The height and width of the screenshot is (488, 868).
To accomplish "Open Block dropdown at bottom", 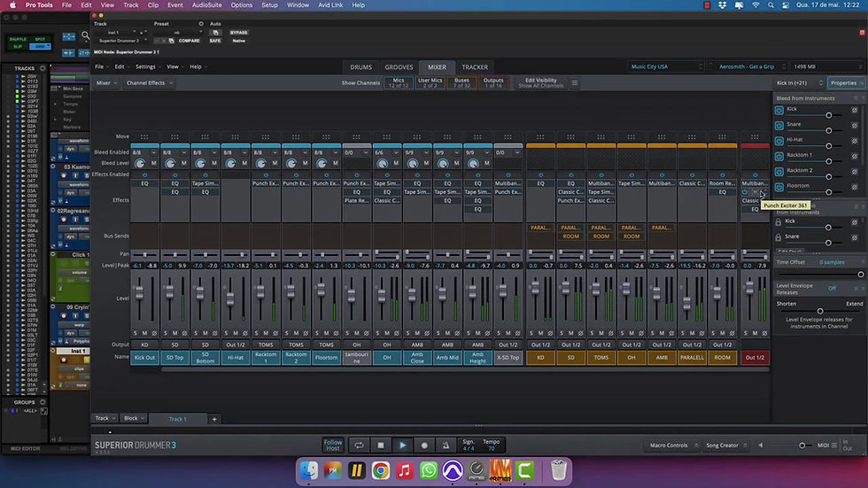I will [x=134, y=418].
